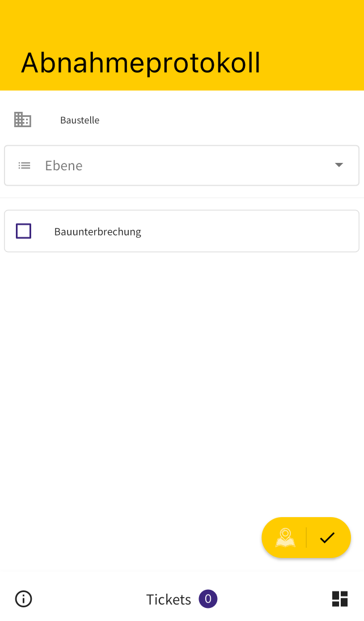Viewport: 364px width, 621px height.
Task: Tap empty space in Bauunterbrechung row
Action: 249,231
